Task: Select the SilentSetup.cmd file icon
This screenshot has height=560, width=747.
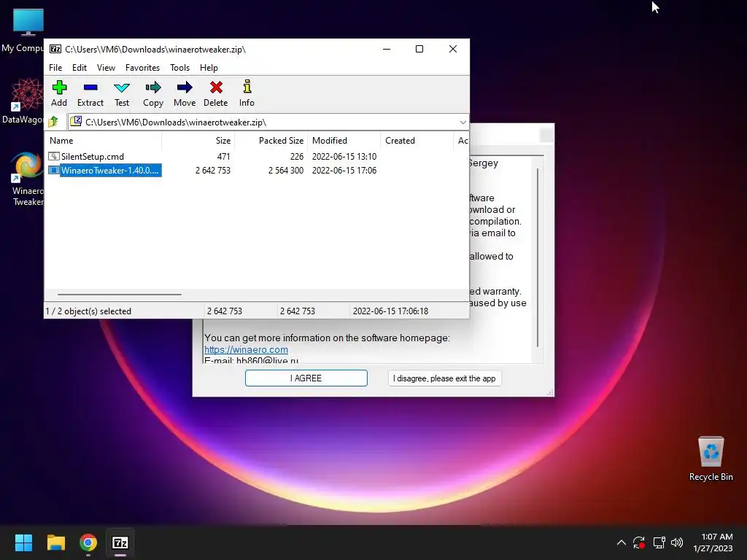Action: (54, 156)
